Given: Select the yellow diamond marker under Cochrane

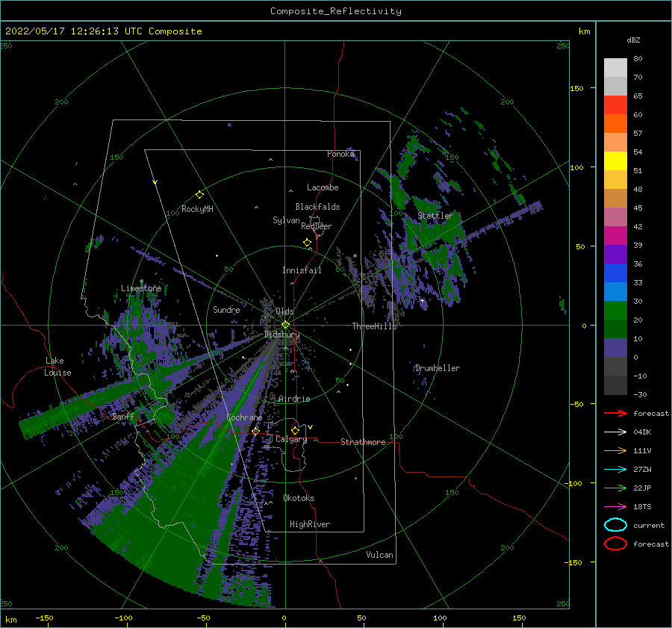Looking at the screenshot, I should tap(255, 431).
